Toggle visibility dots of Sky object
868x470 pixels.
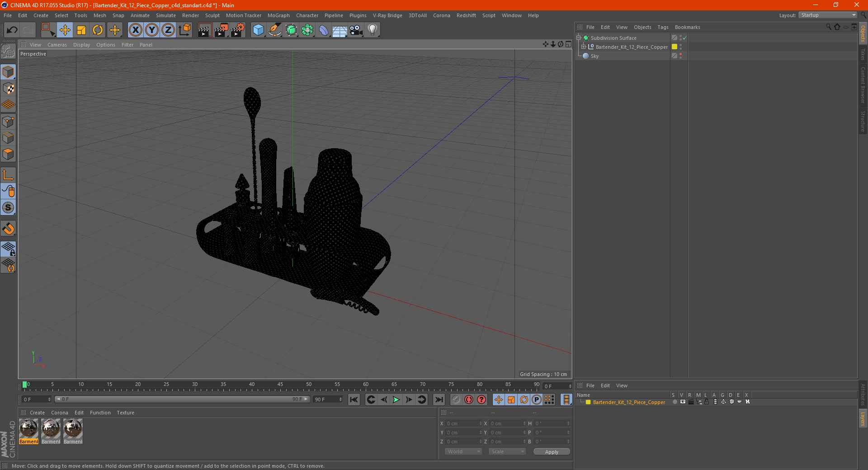coord(680,56)
